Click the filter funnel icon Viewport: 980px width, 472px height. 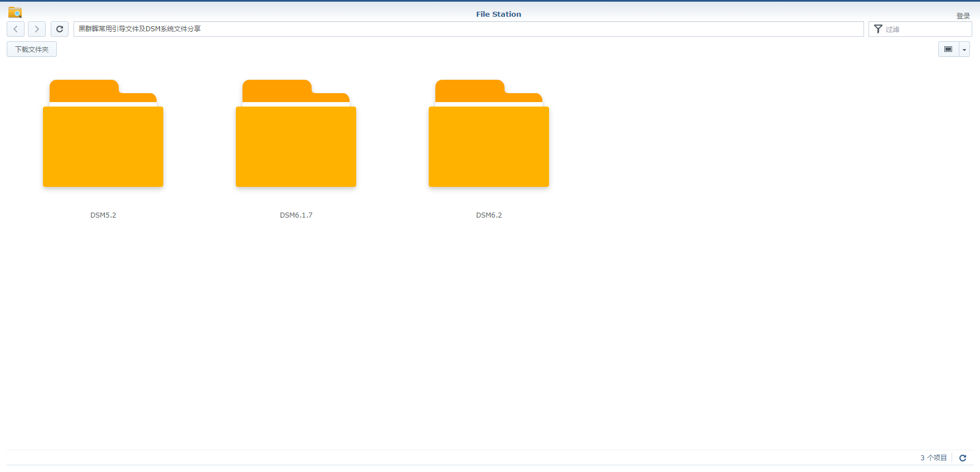pos(878,29)
